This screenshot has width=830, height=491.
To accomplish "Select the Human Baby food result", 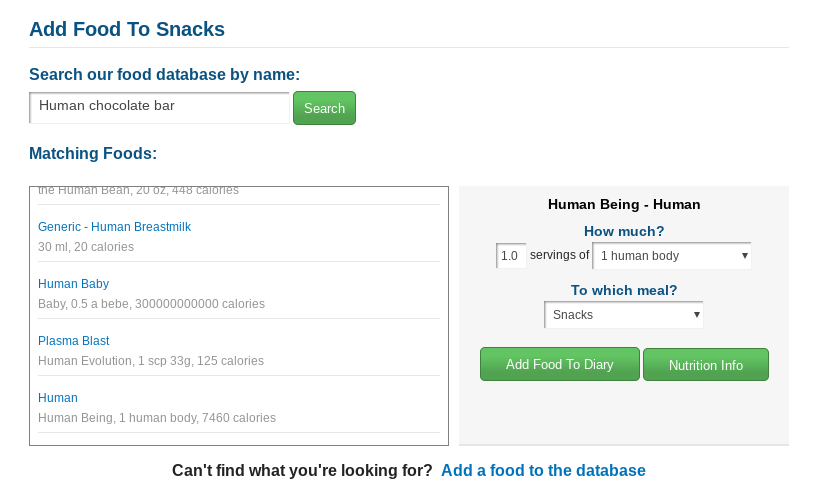I will [x=74, y=284].
